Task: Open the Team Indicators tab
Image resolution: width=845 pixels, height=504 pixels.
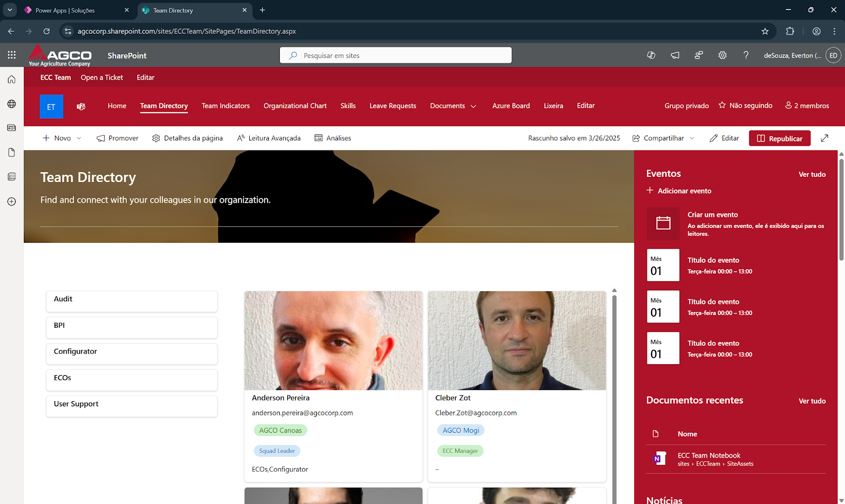Action: pyautogui.click(x=226, y=106)
